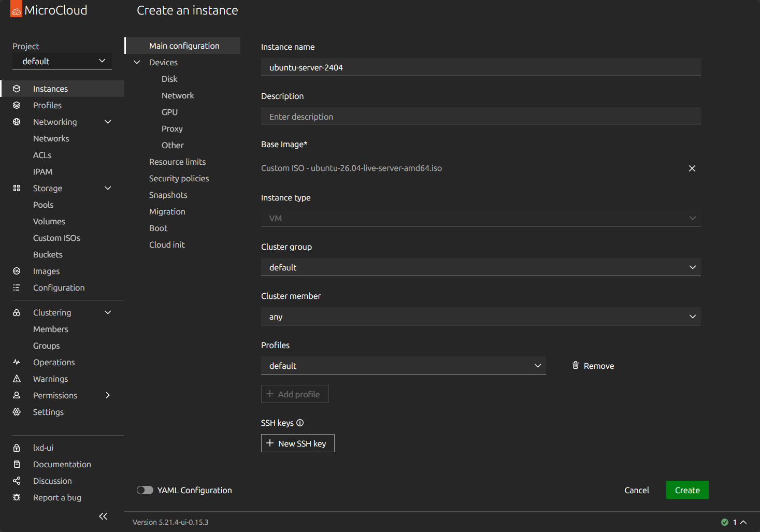Image resolution: width=760 pixels, height=532 pixels.
Task: Go to Resource limits section
Action: click(x=177, y=162)
